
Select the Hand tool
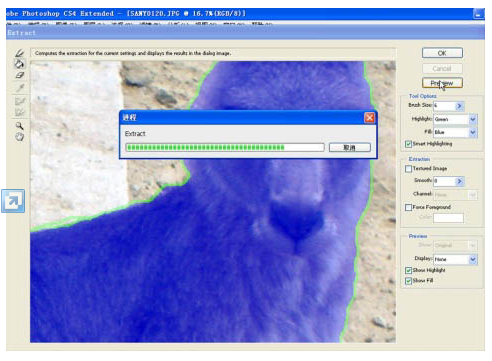click(19, 137)
